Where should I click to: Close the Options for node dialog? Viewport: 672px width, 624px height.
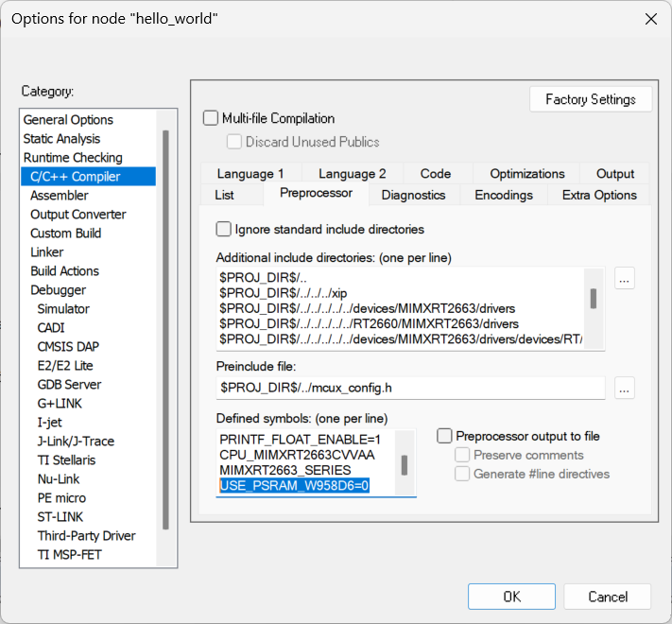point(651,19)
